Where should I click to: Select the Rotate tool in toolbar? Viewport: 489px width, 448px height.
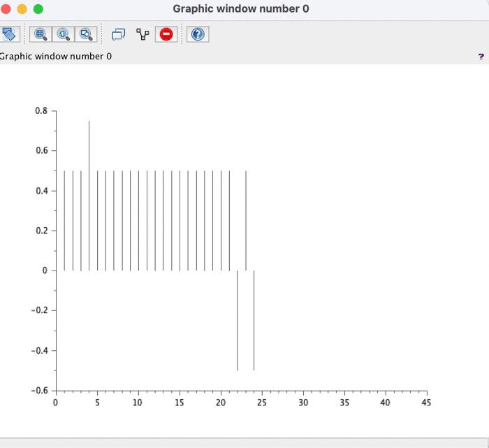9,34
